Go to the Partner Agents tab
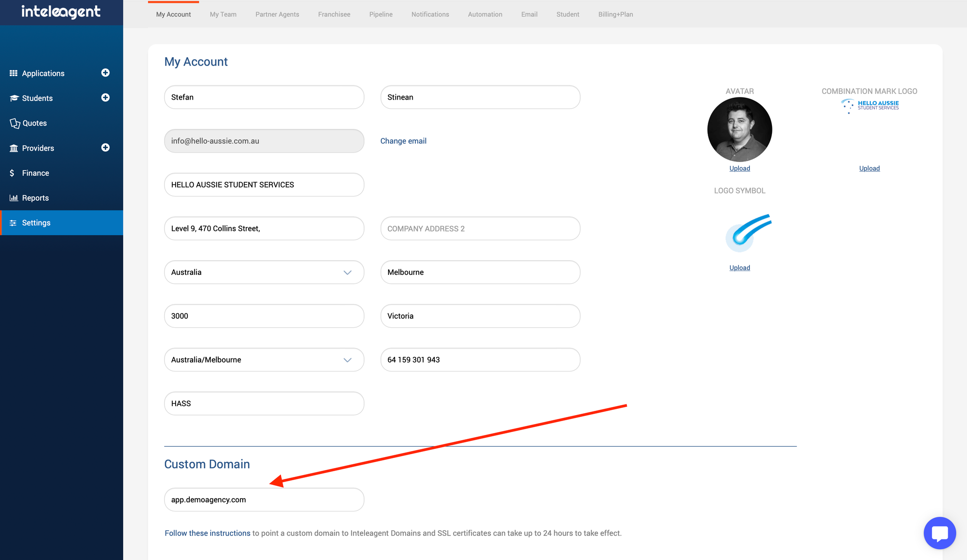967x560 pixels. (277, 15)
